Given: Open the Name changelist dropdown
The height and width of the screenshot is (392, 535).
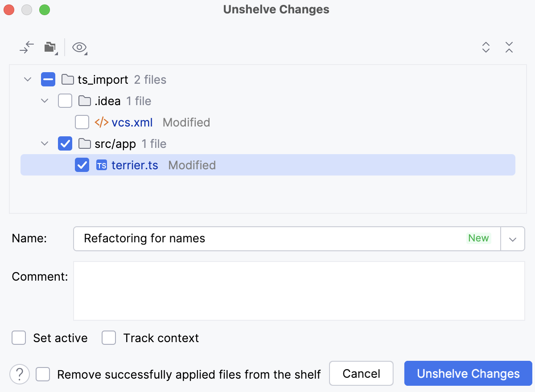Looking at the screenshot, I should (x=513, y=239).
